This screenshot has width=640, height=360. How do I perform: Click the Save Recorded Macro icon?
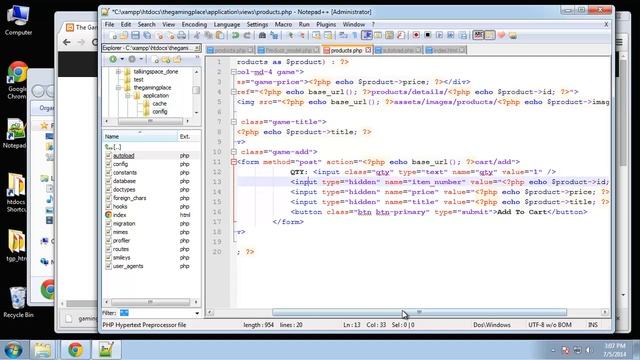coord(462,36)
